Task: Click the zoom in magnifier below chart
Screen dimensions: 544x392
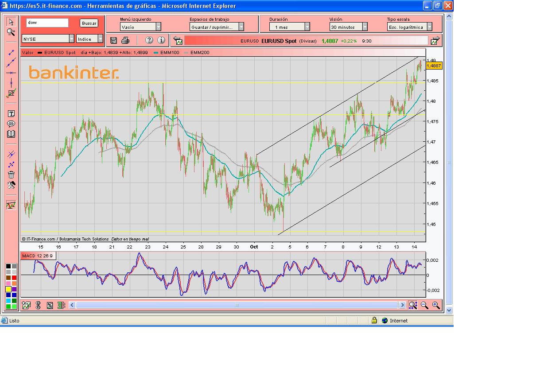Action: coord(436,305)
